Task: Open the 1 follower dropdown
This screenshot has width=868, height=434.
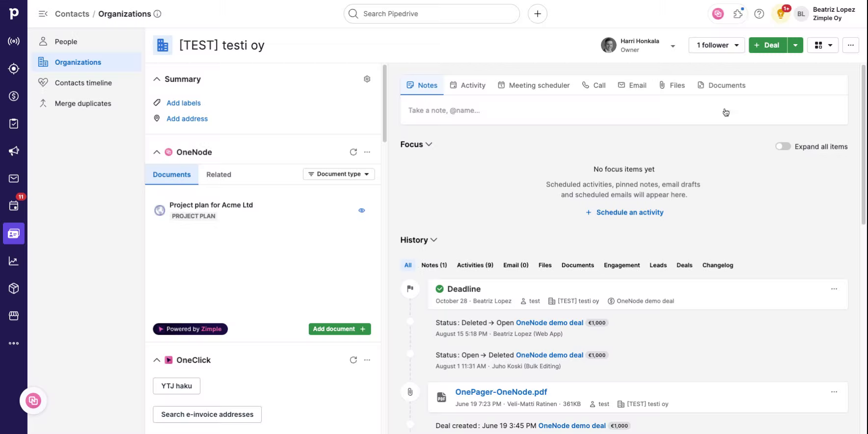Action: pyautogui.click(x=717, y=45)
